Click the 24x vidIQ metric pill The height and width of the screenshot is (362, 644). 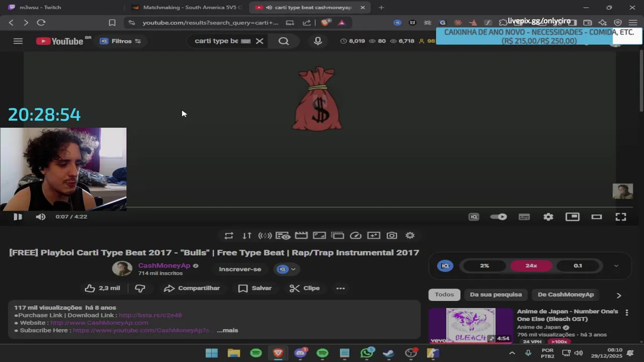pyautogui.click(x=531, y=265)
